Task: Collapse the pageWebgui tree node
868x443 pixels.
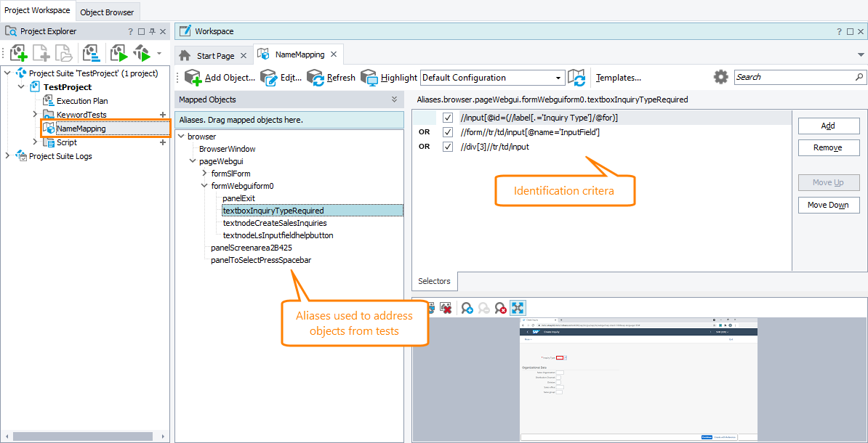Action: [x=192, y=160]
